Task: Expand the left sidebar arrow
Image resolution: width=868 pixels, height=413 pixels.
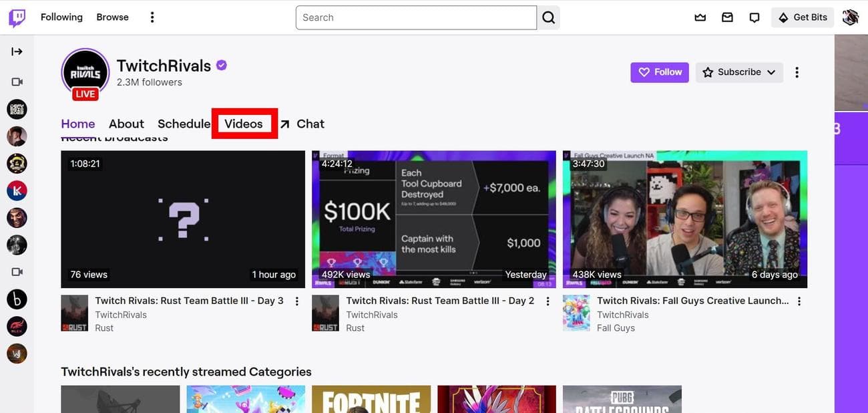Action: click(x=17, y=51)
